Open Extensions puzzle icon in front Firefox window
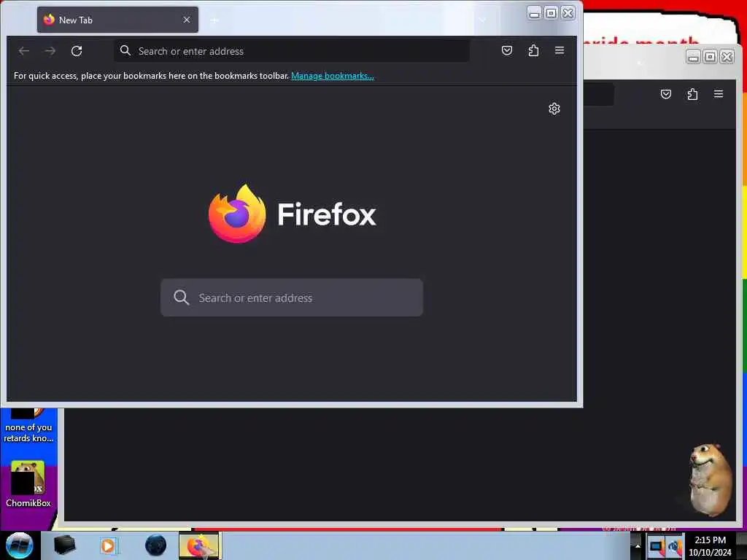747x560 pixels. (x=533, y=50)
